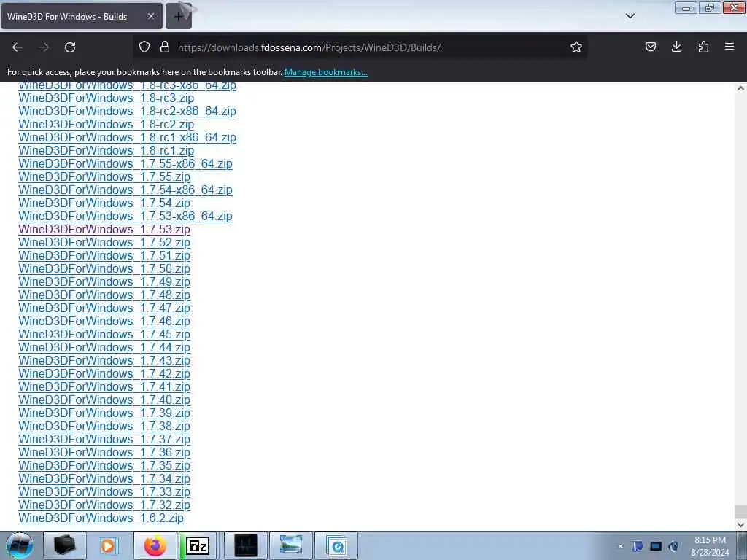This screenshot has height=560, width=747.
Task: Download WineD3DForWindows_1.7.53-x86_64.zip
Action: click(x=125, y=216)
